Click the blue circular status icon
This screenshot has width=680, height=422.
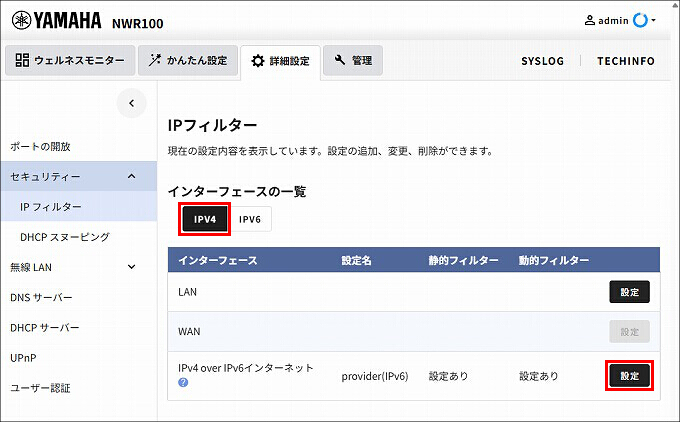pyautogui.click(x=640, y=20)
